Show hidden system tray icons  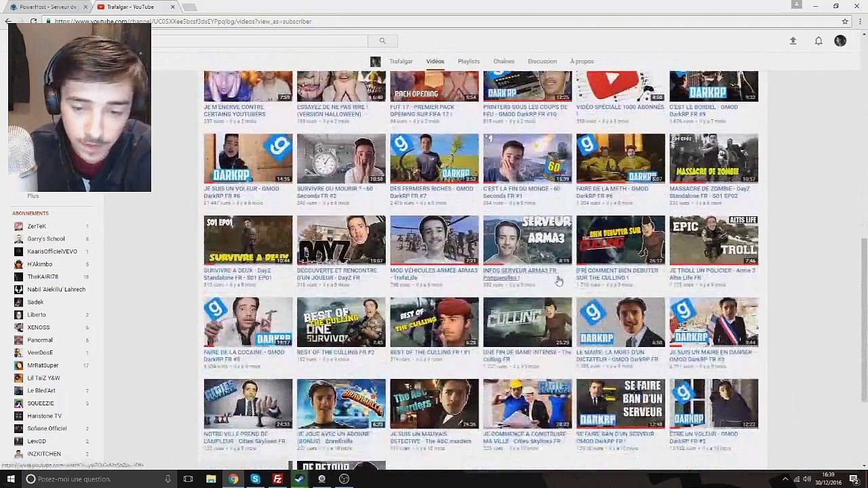[785, 479]
